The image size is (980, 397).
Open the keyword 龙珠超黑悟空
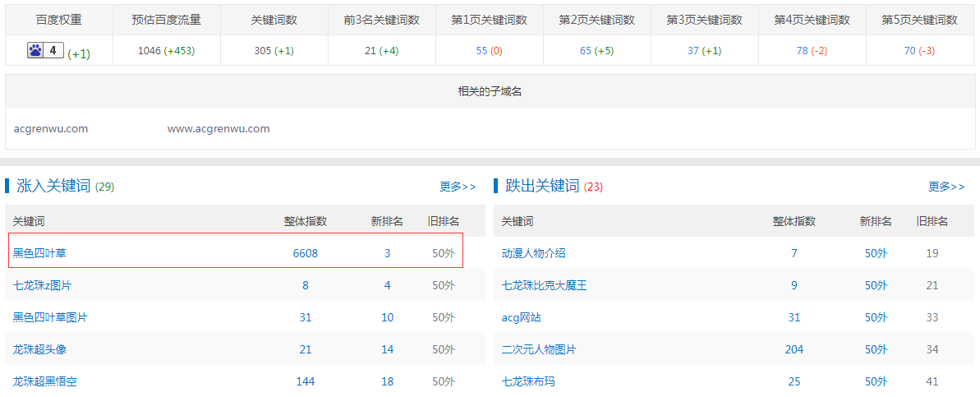[45, 381]
